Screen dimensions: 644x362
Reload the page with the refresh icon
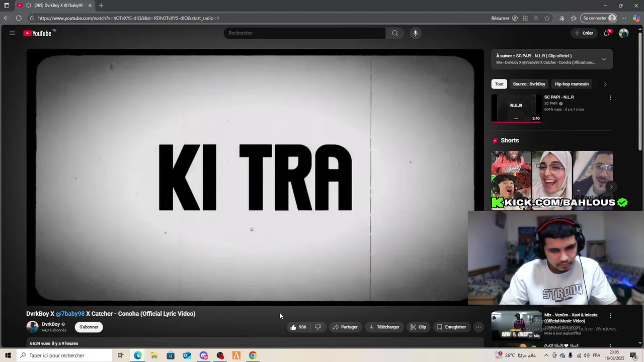pyautogui.click(x=19, y=18)
